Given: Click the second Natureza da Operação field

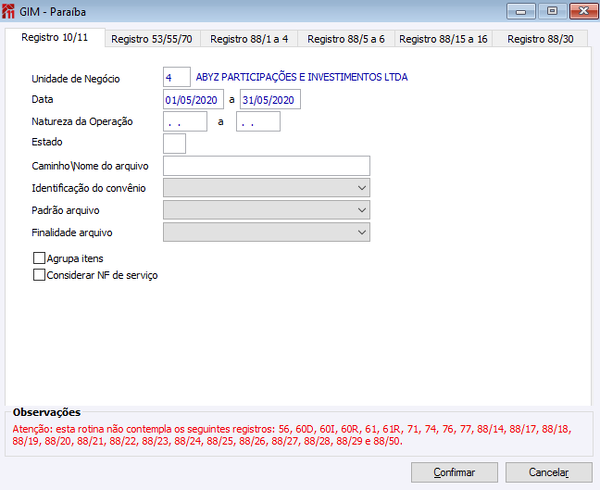Looking at the screenshot, I should [x=258, y=122].
